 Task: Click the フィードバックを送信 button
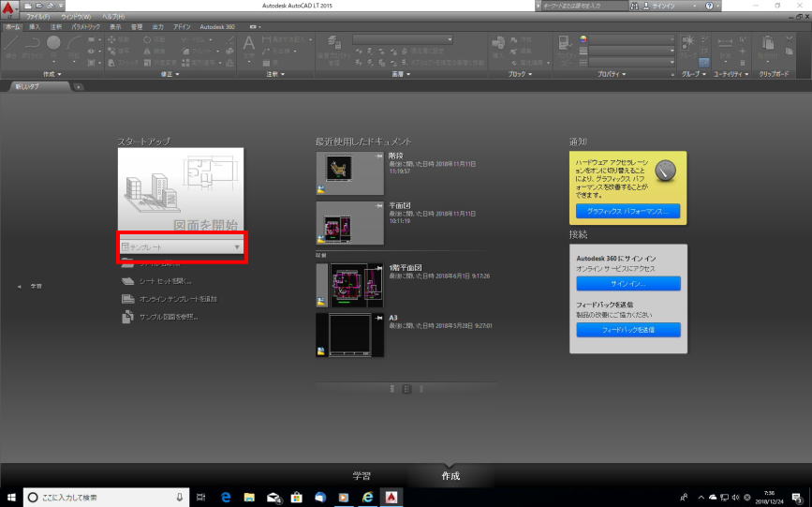[x=628, y=330]
